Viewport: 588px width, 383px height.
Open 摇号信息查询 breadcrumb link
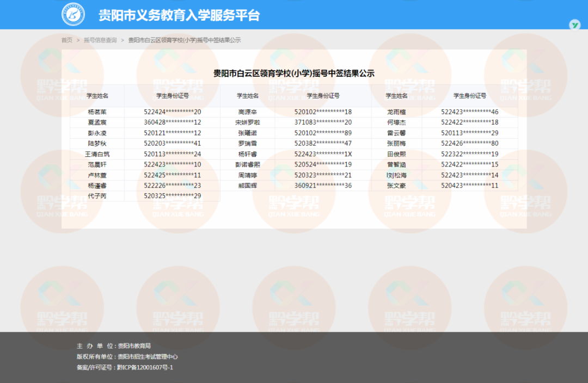(100, 40)
